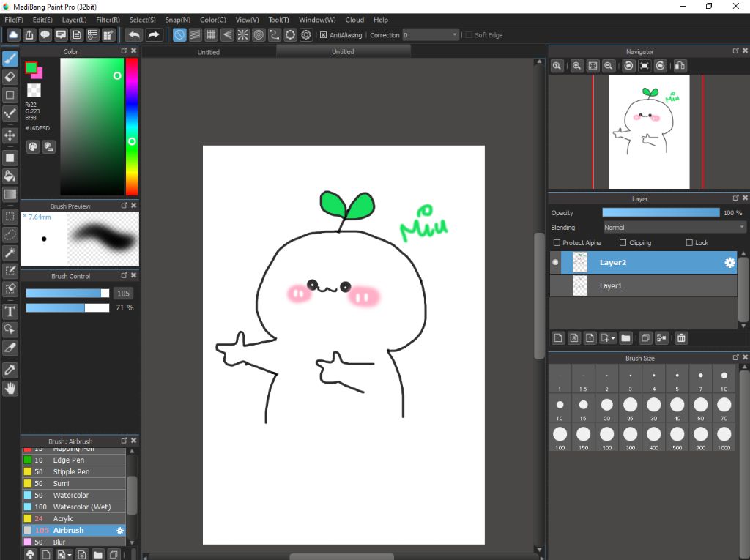Screen dimensions: 750x560
Task: Select the Sumi brush
Action: pyautogui.click(x=74, y=483)
